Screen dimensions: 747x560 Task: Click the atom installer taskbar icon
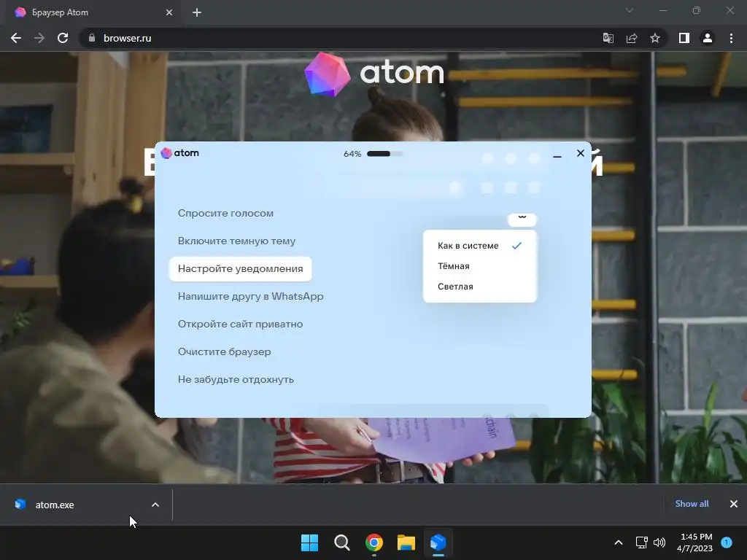pyautogui.click(x=438, y=542)
